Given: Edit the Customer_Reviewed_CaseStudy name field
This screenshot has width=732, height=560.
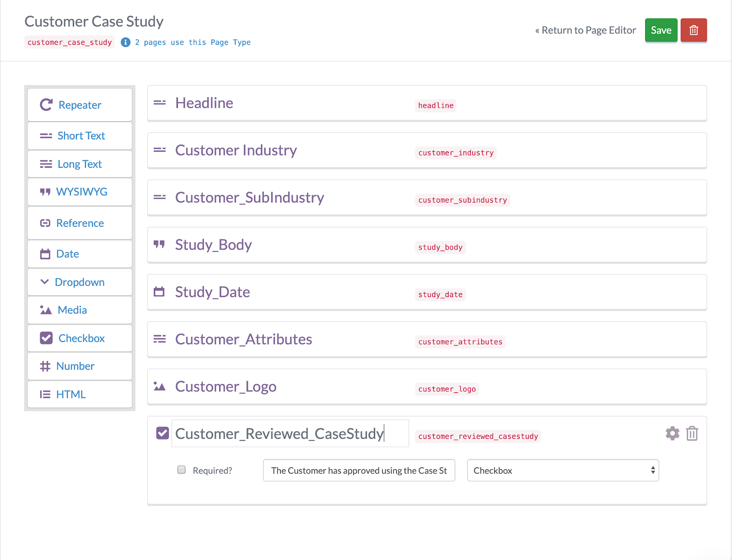Looking at the screenshot, I should pyautogui.click(x=290, y=433).
